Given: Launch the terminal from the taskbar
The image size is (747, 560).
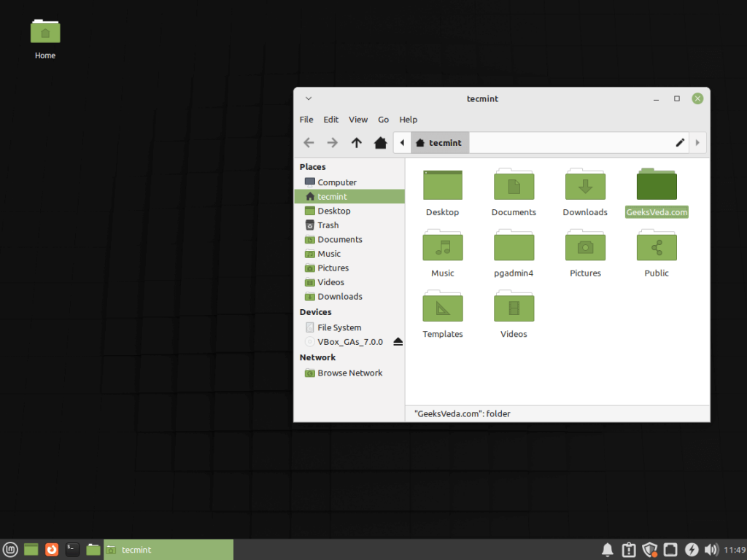Looking at the screenshot, I should [72, 549].
